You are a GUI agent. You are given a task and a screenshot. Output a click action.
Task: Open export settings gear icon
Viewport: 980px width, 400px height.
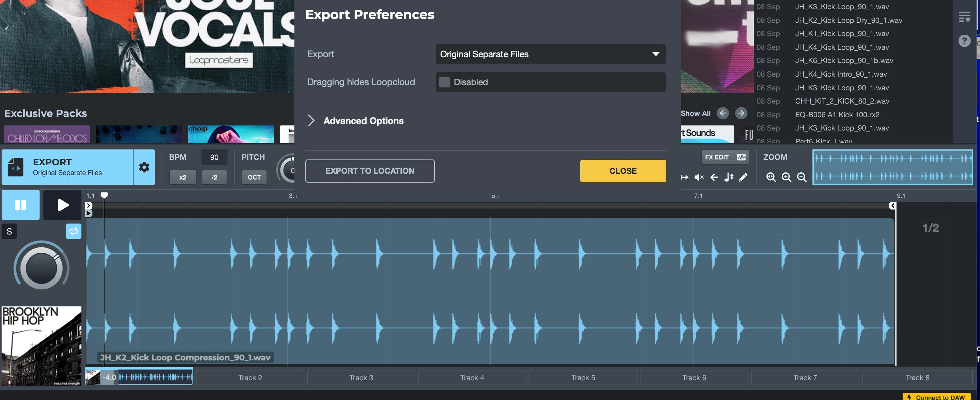coord(144,167)
